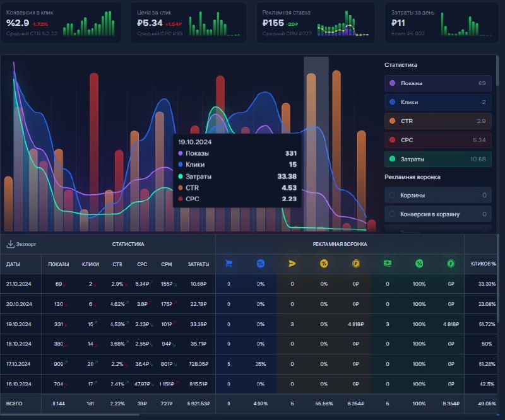This screenshot has width=505, height=420.
Task: Sort table by ПОКАЗЫ column header
Action: (59, 264)
